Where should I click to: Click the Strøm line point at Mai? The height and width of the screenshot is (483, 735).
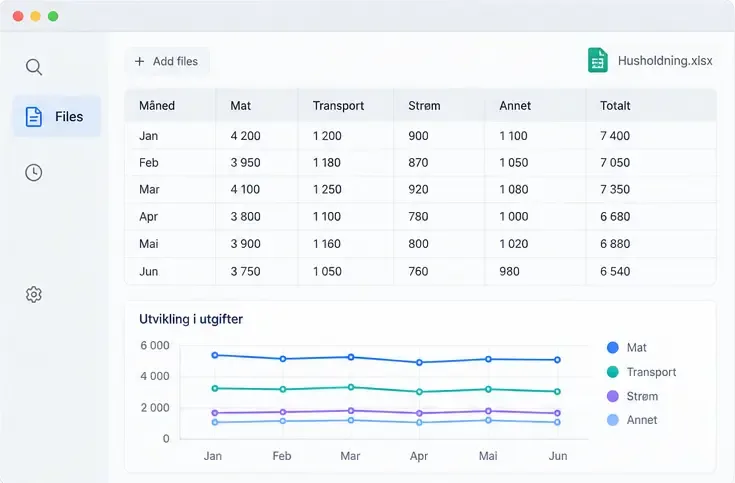488,411
